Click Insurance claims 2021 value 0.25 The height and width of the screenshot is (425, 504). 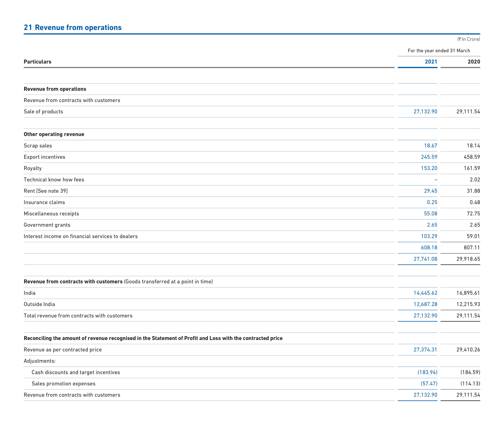point(432,202)
